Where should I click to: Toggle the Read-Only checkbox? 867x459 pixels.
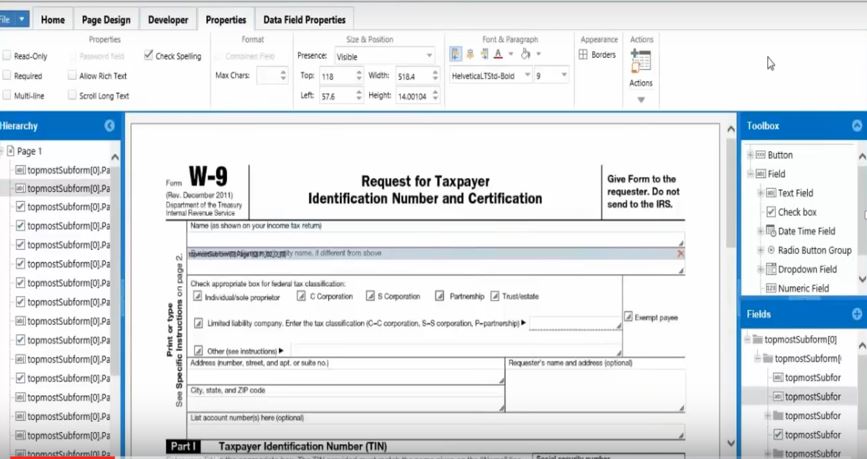(7, 56)
